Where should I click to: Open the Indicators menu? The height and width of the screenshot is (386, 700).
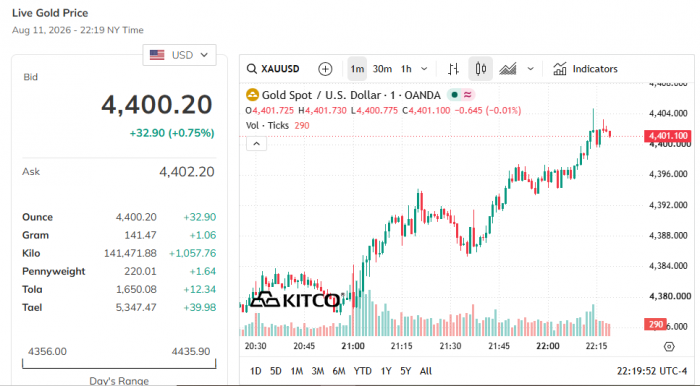(x=585, y=69)
